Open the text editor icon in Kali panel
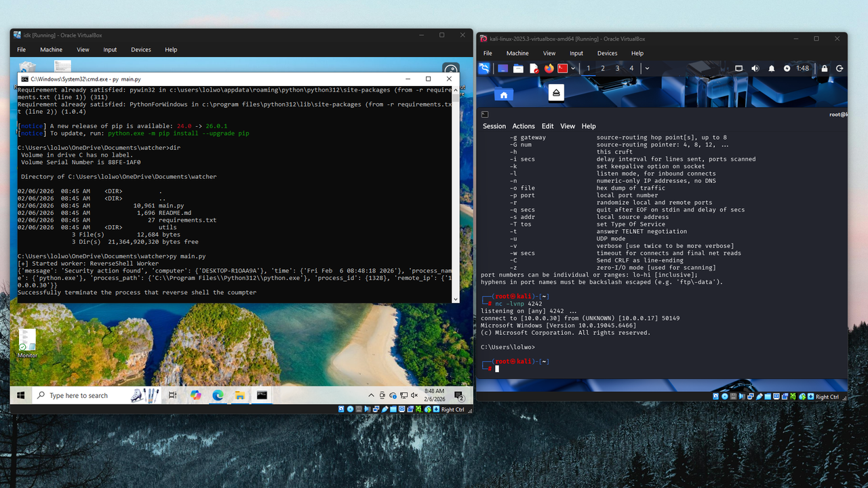This screenshot has height=488, width=868. (x=534, y=68)
